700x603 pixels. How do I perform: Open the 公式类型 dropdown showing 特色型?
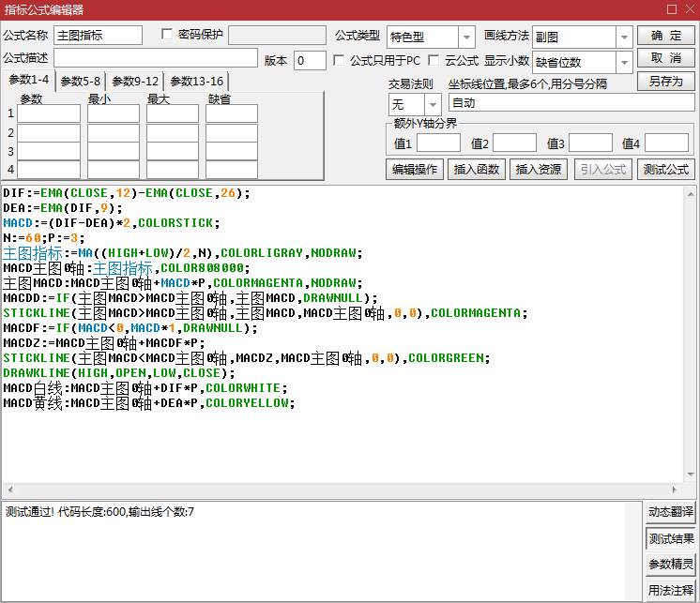point(430,37)
